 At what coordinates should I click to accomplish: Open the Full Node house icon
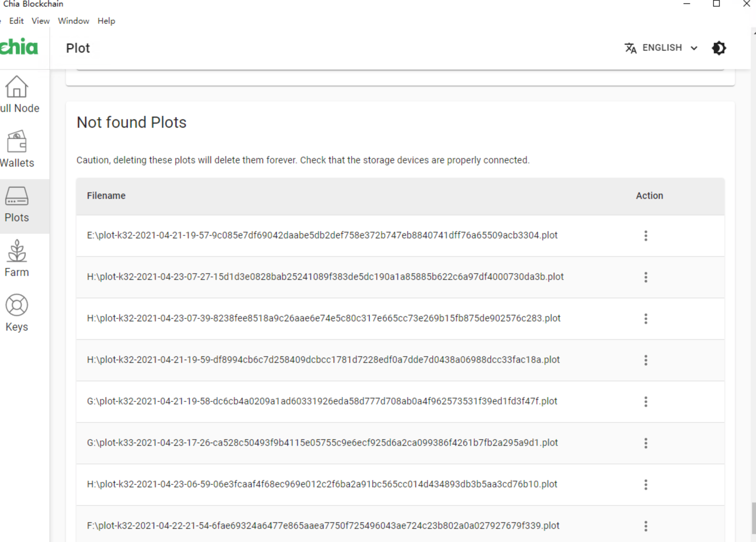[17, 87]
